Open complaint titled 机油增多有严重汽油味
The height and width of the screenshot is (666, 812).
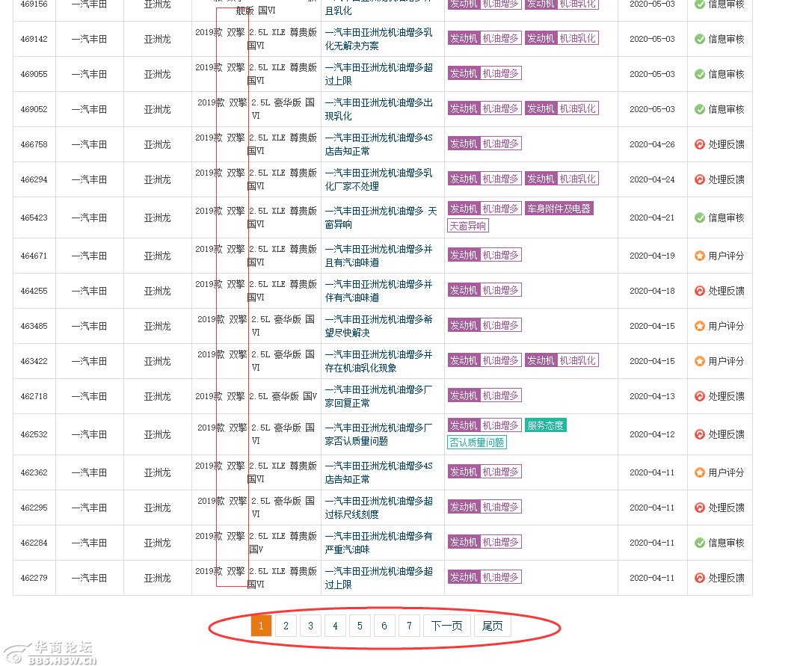378,543
